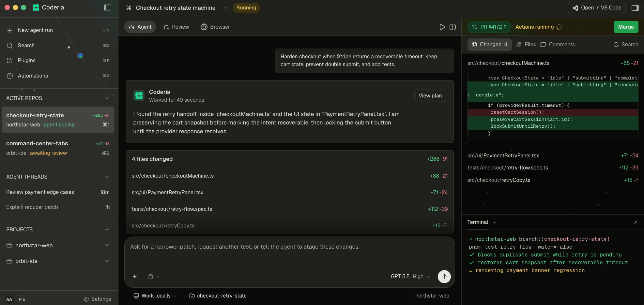This screenshot has width=644, height=305.
Task: Select the Changed 4 tab
Action: [489, 45]
